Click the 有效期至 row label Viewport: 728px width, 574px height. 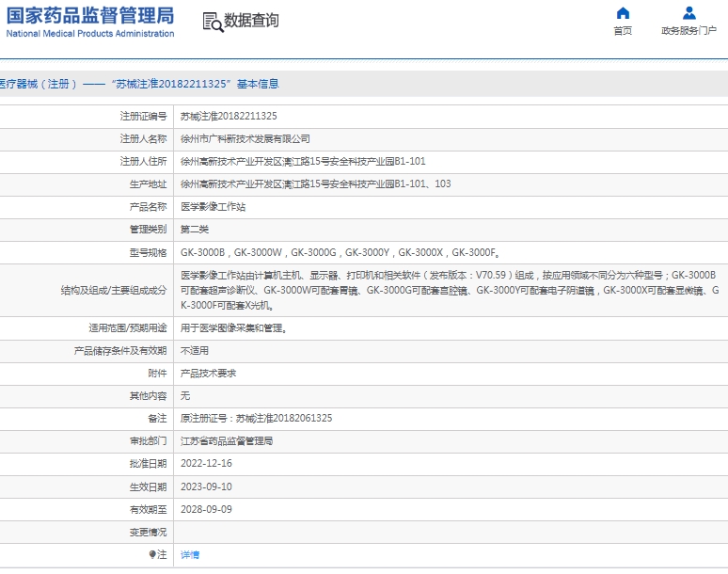tap(148, 509)
